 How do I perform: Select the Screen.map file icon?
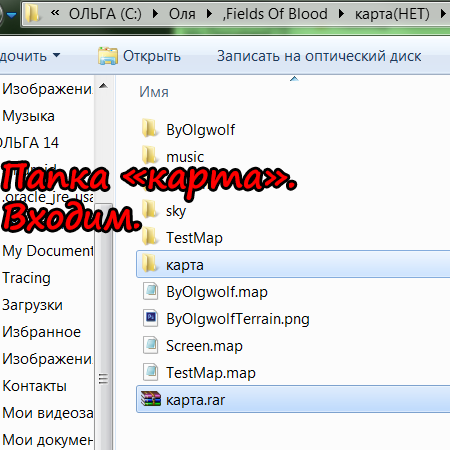[151, 345]
